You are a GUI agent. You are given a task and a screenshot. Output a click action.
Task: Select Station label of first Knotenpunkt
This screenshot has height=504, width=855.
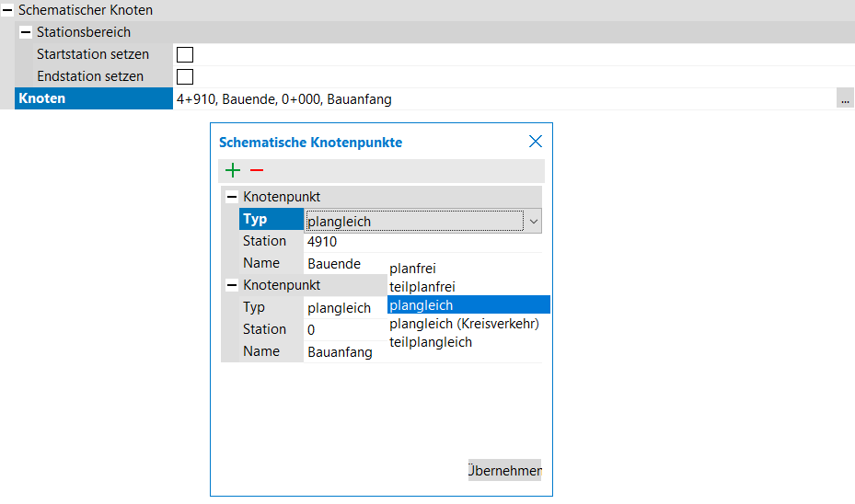point(264,241)
